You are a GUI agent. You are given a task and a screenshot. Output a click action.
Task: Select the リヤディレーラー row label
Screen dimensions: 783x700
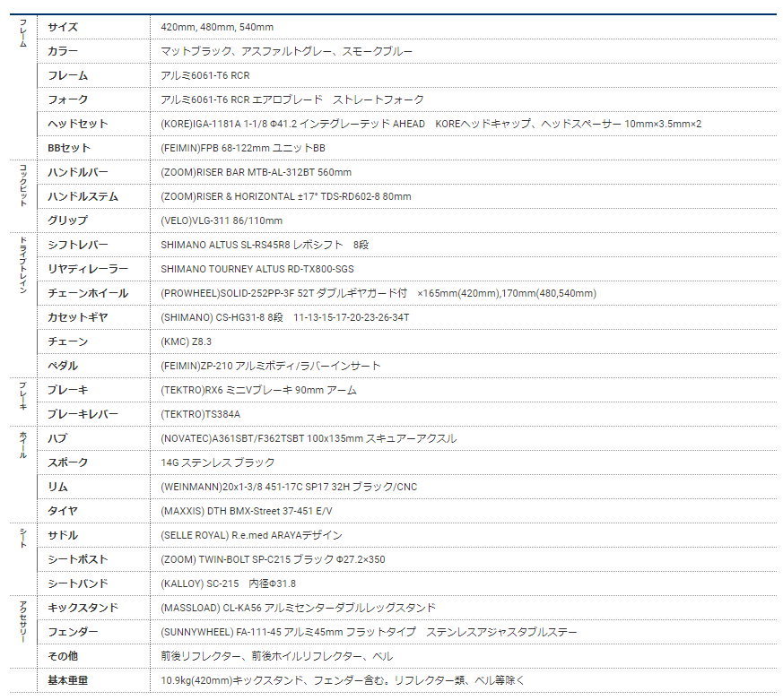tap(88, 269)
